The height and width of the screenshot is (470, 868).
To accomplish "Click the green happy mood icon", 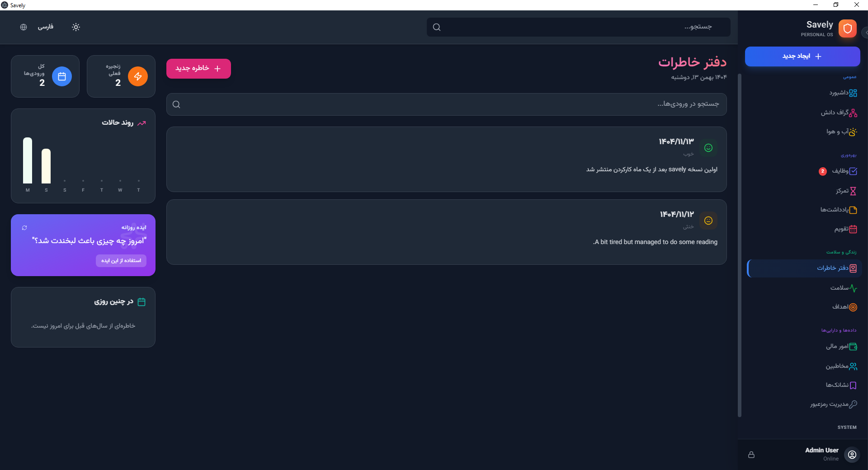I will 708,148.
